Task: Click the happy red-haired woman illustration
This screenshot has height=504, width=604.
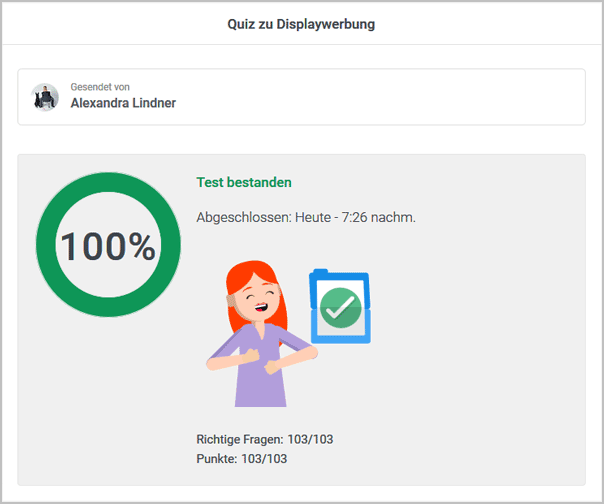Action: point(262,333)
